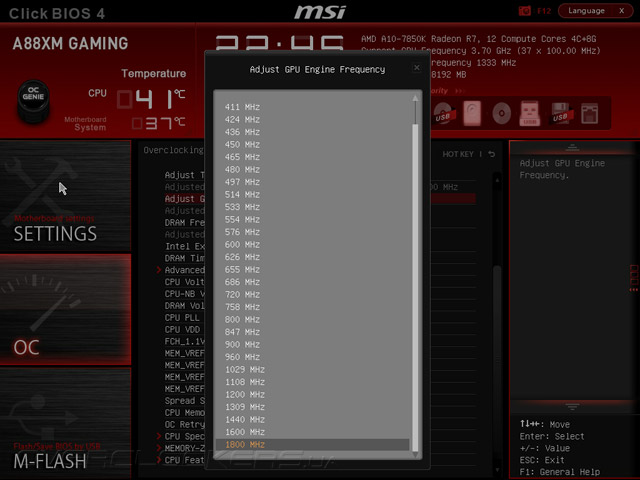The width and height of the screenshot is (640, 480).
Task: Choose 686 MHz from the list
Action: tap(312, 282)
